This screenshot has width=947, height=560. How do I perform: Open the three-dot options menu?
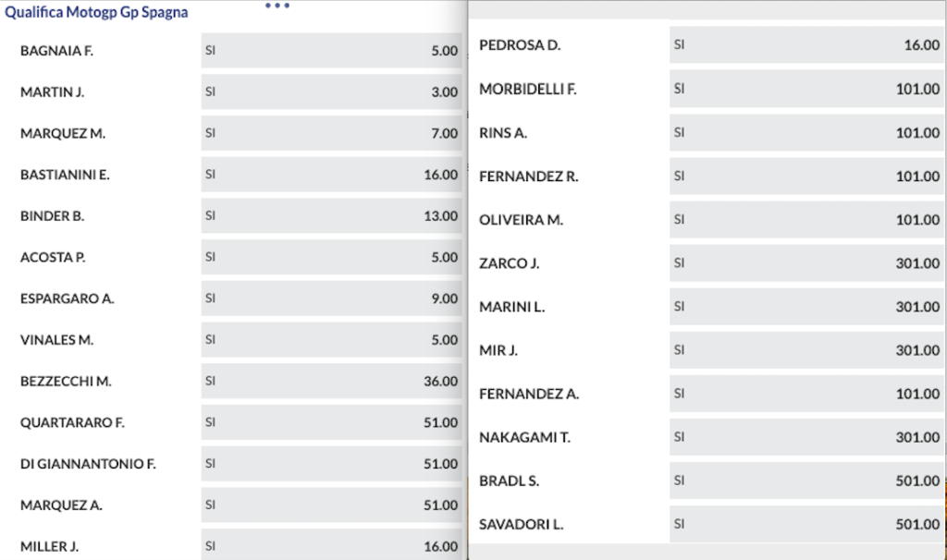tap(276, 7)
